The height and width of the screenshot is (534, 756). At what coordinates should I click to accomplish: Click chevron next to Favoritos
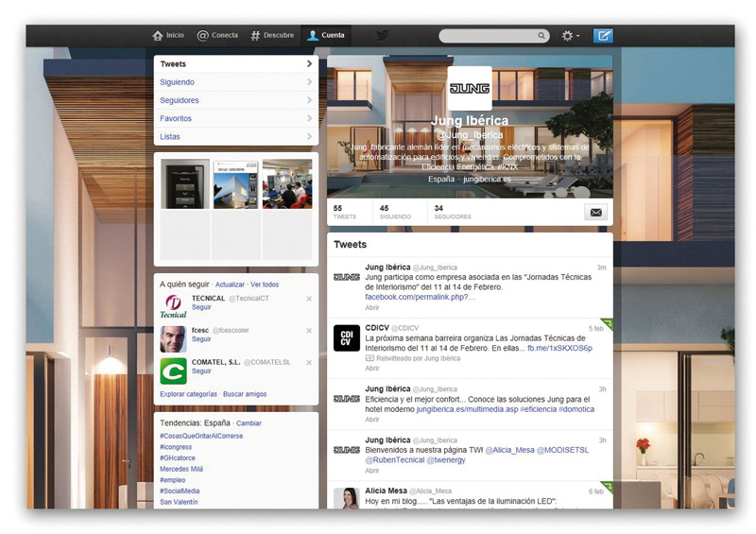(309, 118)
